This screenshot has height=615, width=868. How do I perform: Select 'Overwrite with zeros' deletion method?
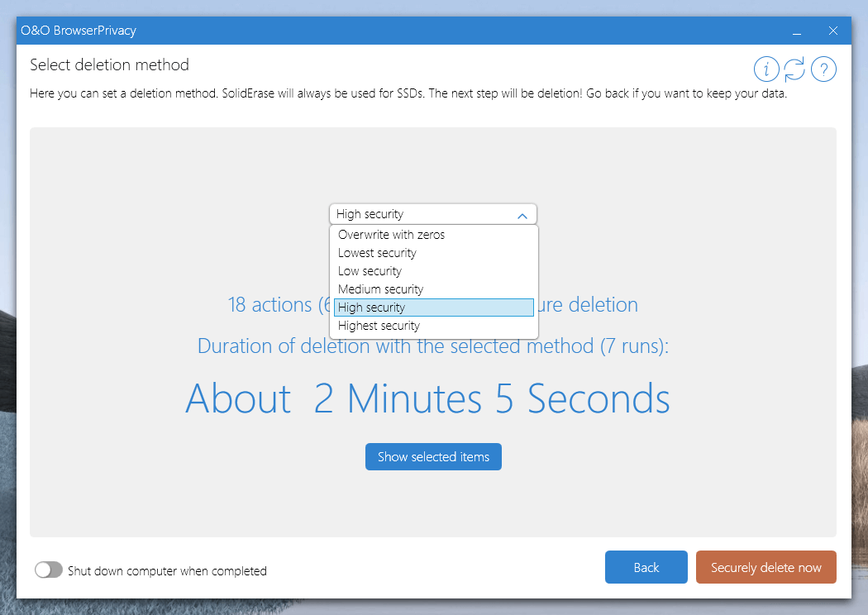(389, 234)
